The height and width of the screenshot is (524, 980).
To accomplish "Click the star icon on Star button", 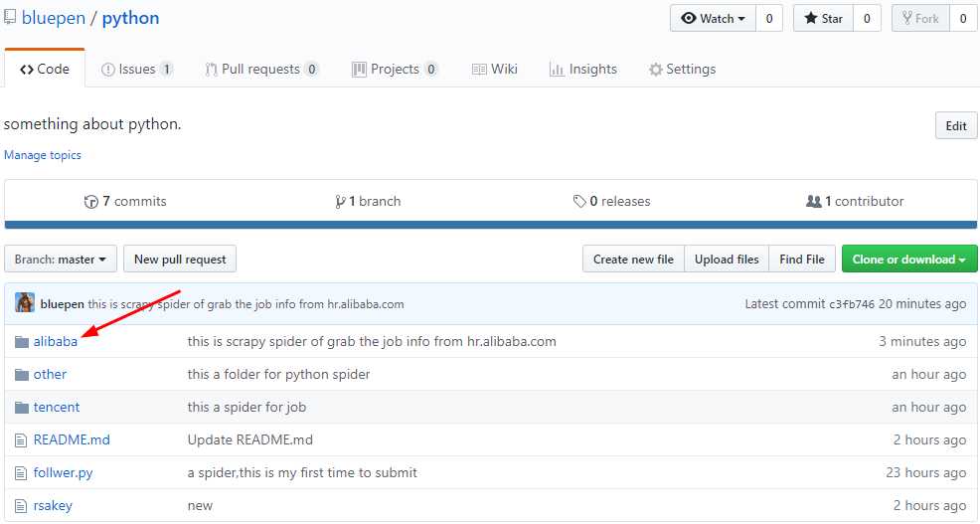I will [811, 18].
